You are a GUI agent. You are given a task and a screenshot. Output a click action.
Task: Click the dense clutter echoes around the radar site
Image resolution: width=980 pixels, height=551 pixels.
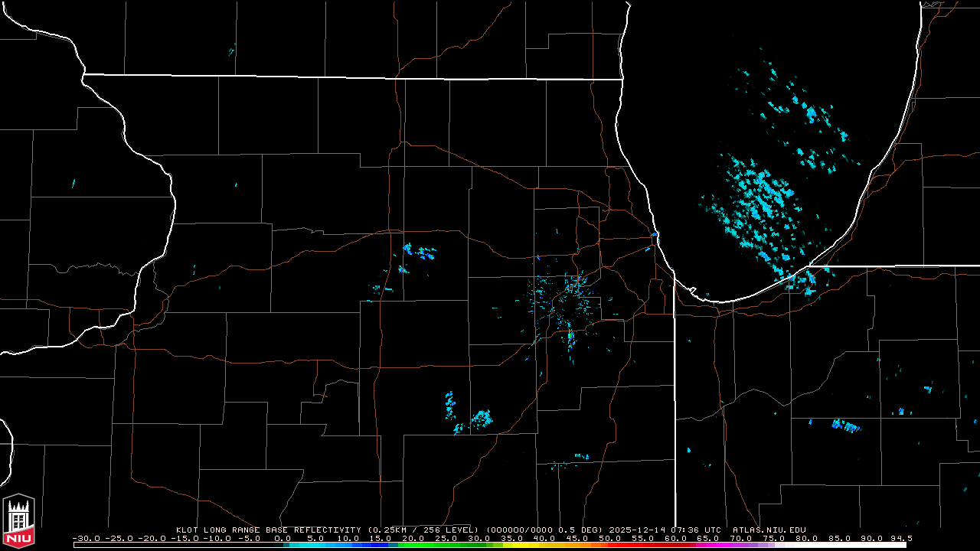point(565,302)
